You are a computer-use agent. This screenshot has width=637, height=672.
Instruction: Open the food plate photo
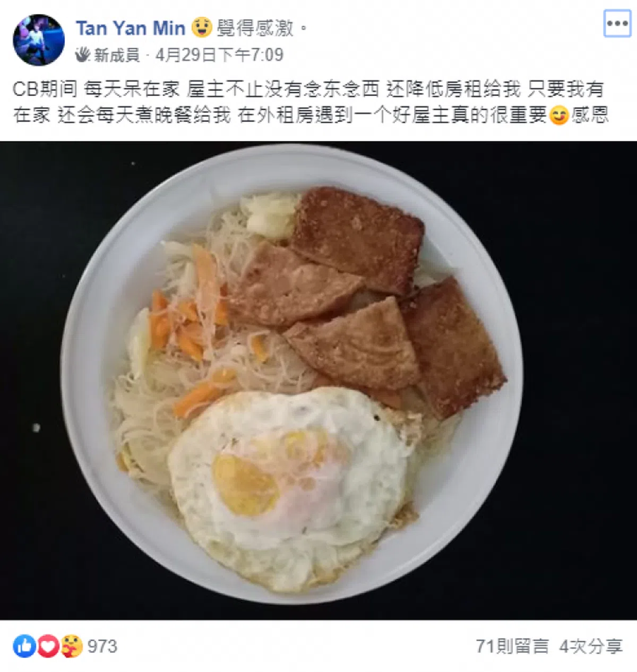coord(318,380)
